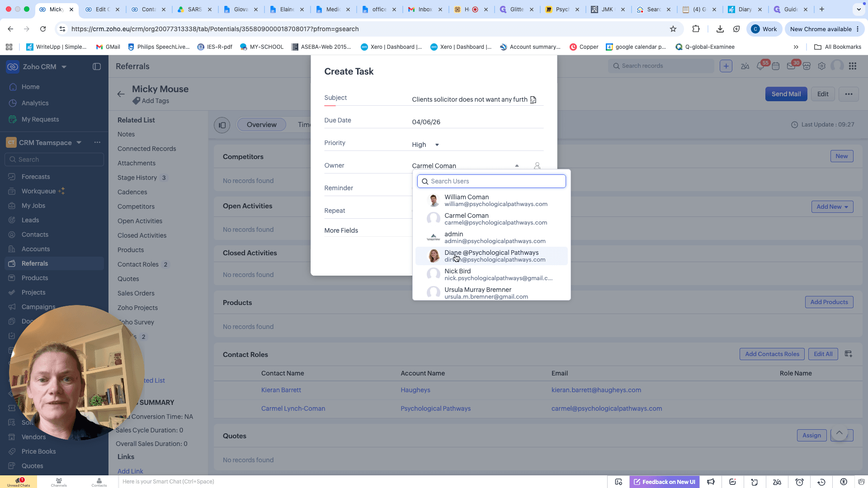
Task: Open Referrals in the left sidebar
Action: click(54, 263)
